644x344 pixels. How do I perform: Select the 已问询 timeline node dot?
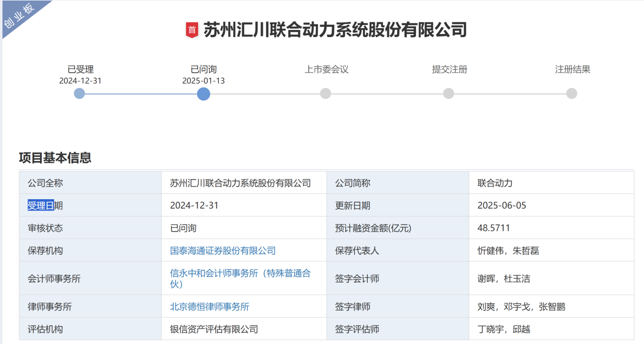click(203, 93)
